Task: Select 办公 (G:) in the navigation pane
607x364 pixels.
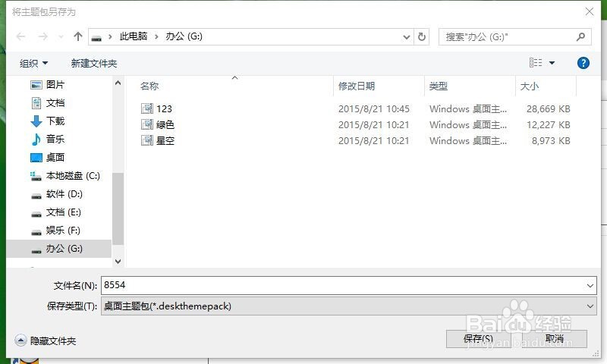Action: 59,249
